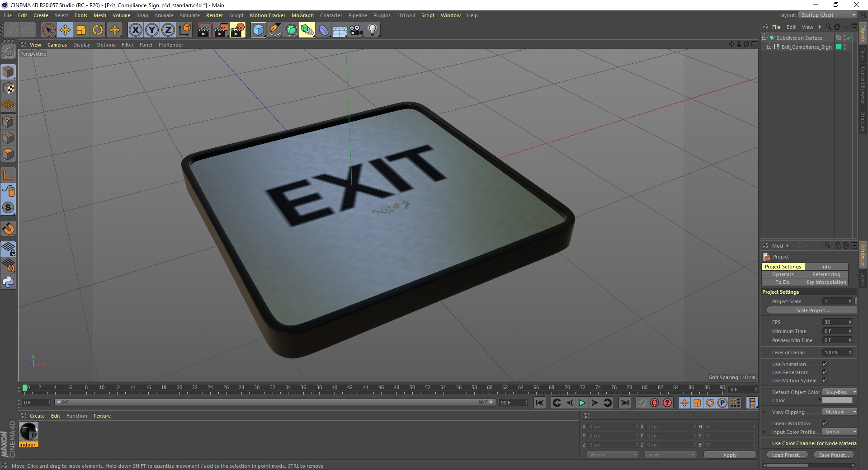Screen dimensions: 868x470
Task: Open viewport Cameras menu
Action: click(x=57, y=45)
